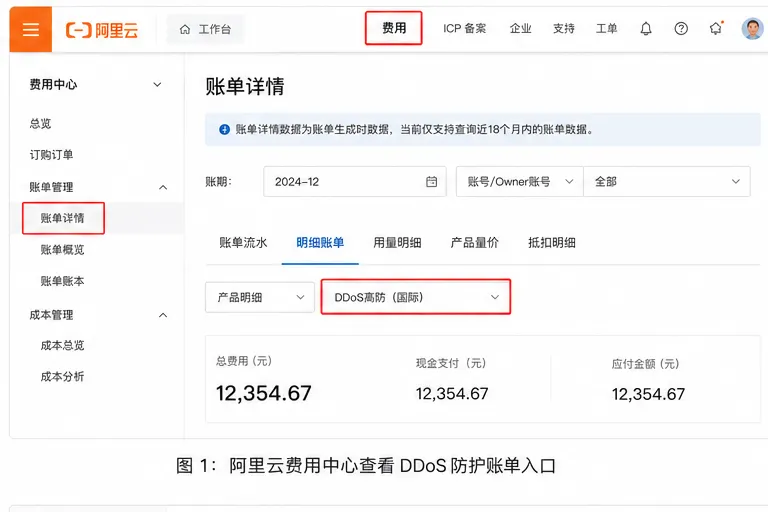Switch to the 账单流水 tab
The width and height of the screenshot is (768, 512).
click(x=243, y=243)
